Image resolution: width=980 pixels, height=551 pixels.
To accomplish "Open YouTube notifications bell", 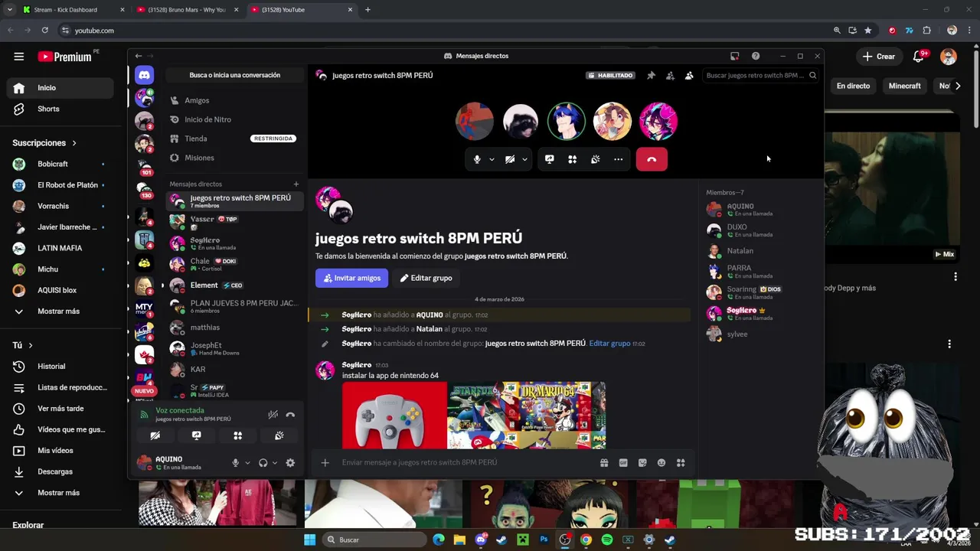I will pos(919,57).
